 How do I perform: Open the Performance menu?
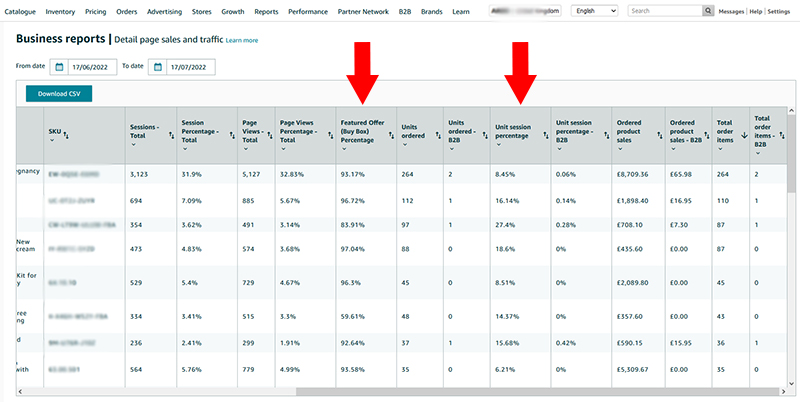pyautogui.click(x=308, y=11)
